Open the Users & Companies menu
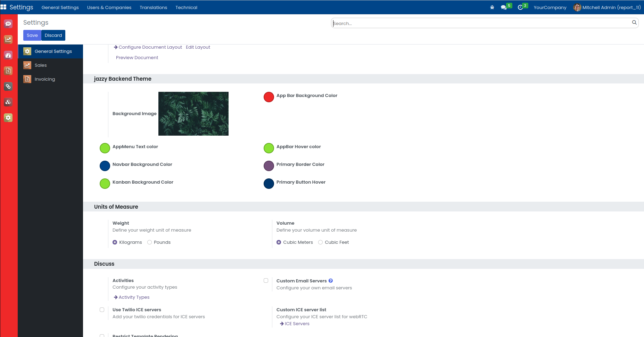The image size is (644, 337). [109, 7]
